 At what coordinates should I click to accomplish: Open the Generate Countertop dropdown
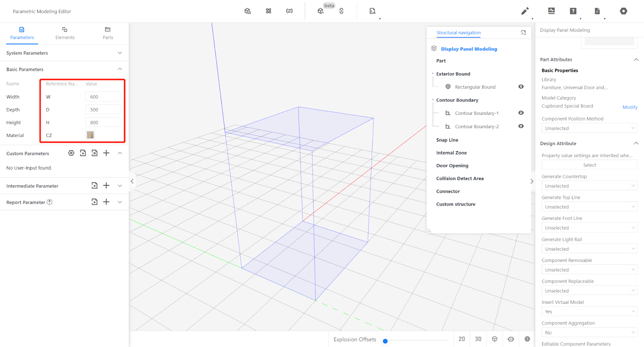589,186
